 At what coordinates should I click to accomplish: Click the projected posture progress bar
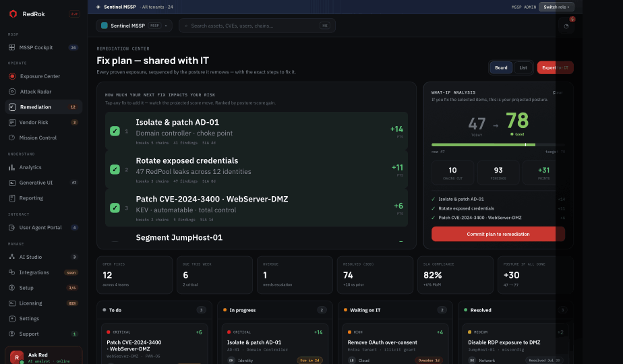tap(498, 145)
